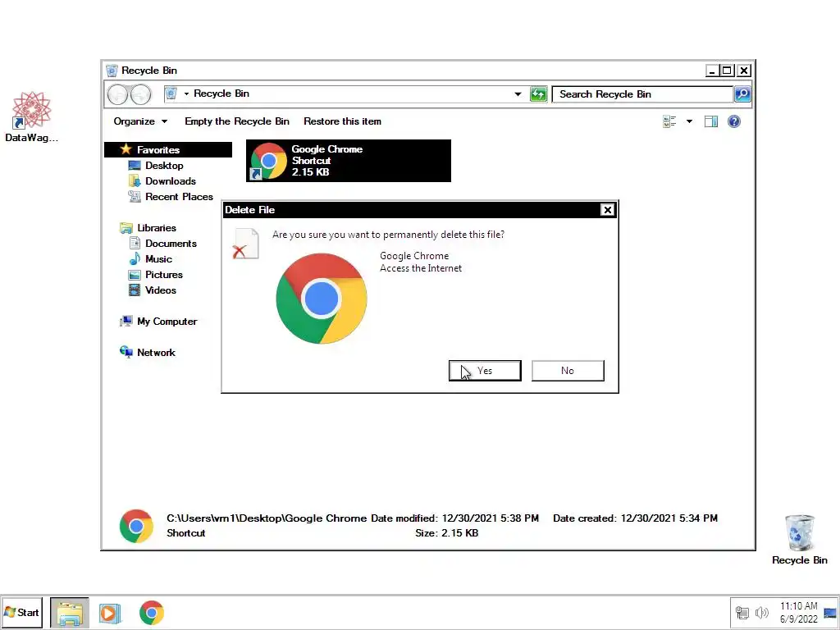Select My Computer in the sidebar

click(167, 322)
